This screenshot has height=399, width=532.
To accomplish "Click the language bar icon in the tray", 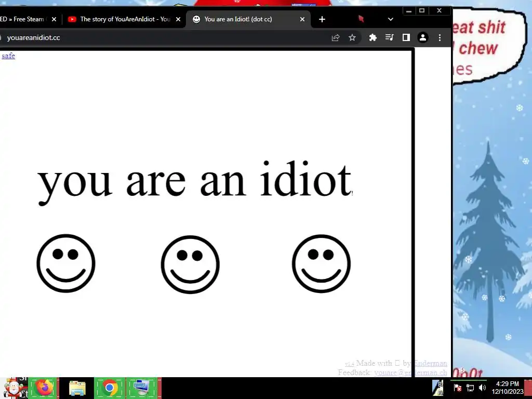I will tap(437, 388).
